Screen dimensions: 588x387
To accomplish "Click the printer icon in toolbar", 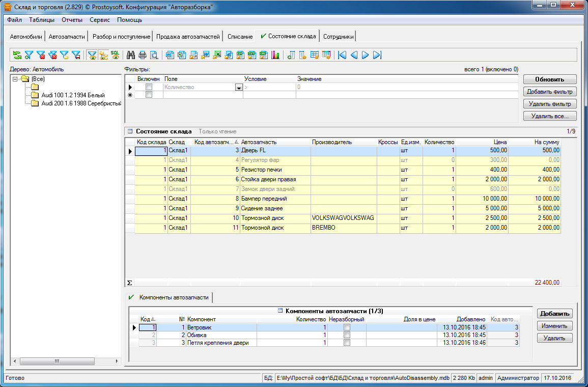I will [x=142, y=55].
